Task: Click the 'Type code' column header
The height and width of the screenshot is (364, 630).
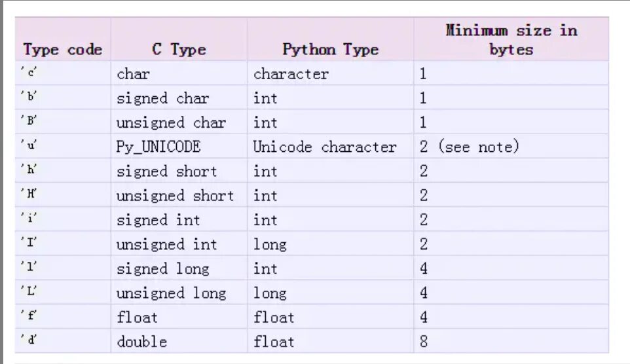Action: [x=63, y=39]
